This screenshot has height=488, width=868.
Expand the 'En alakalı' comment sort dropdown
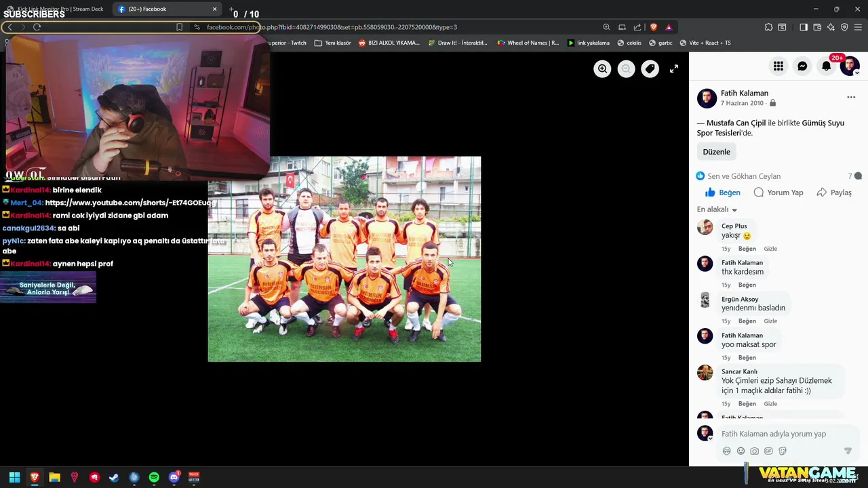tap(717, 210)
